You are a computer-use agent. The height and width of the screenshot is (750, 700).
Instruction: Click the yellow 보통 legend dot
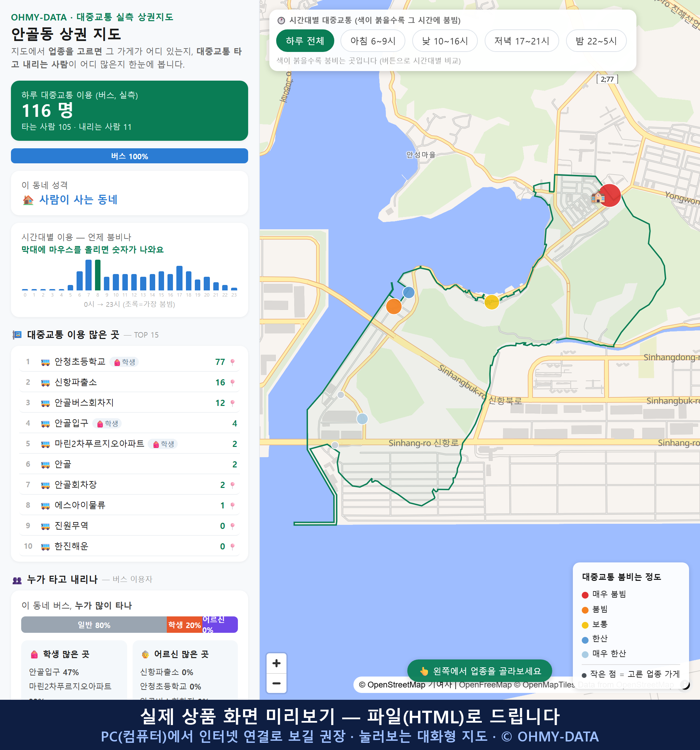point(585,625)
